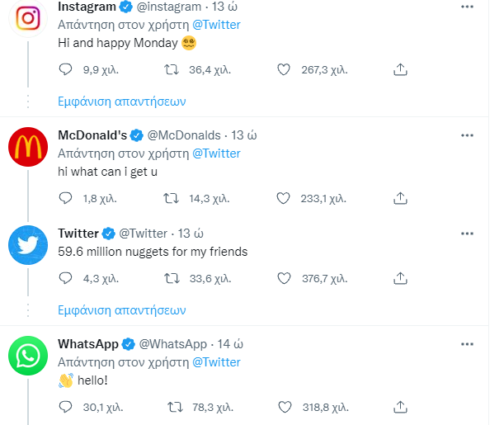Open more options menu on McDonald's tweet

(x=467, y=135)
